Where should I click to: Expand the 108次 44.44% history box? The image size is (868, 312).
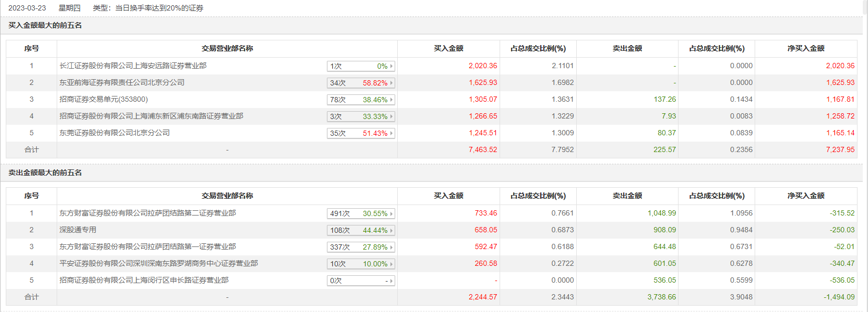(x=361, y=230)
